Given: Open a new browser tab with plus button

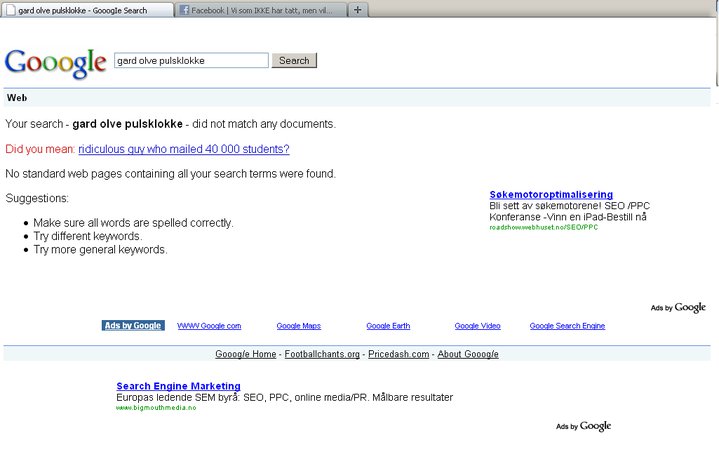Looking at the screenshot, I should tap(358, 10).
